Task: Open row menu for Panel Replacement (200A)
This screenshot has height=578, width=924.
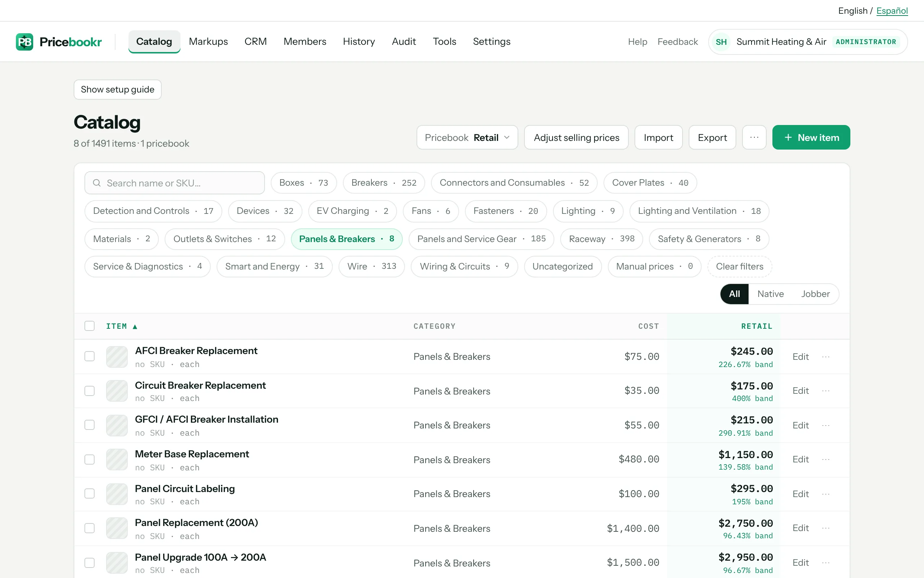Action: point(825,528)
